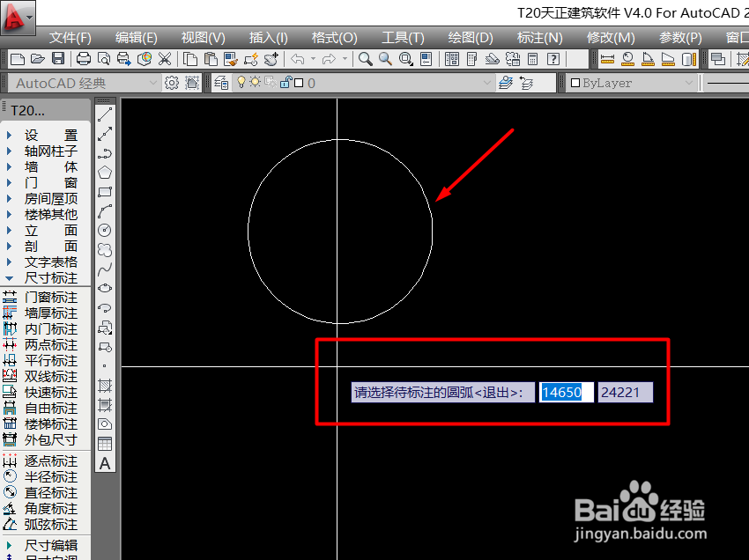Select the Revision cloud tool
Image resolution: width=749 pixels, height=560 pixels.
[x=105, y=250]
